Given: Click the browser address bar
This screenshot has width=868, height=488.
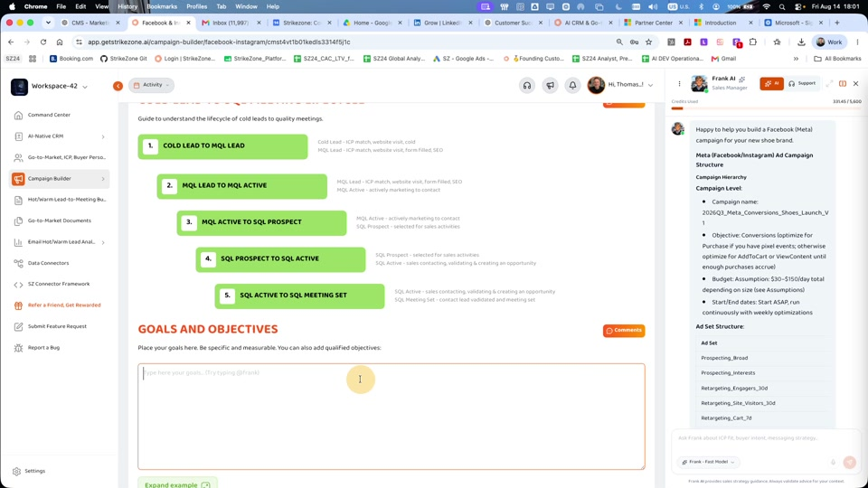Looking at the screenshot, I should point(344,42).
